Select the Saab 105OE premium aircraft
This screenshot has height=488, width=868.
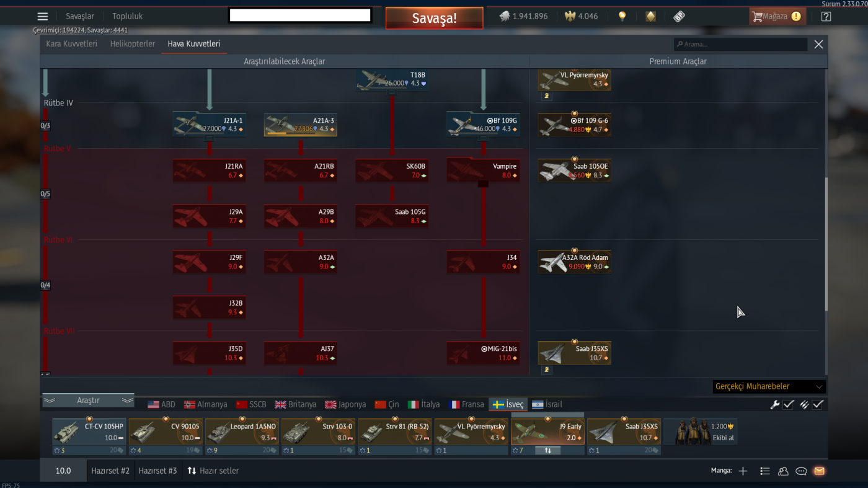point(575,171)
